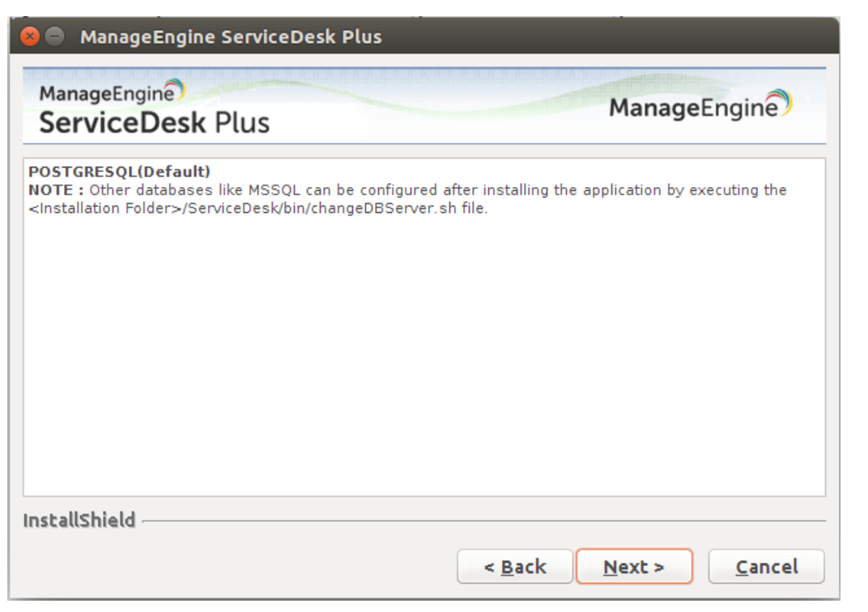Minimize the installer window

[x=53, y=37]
